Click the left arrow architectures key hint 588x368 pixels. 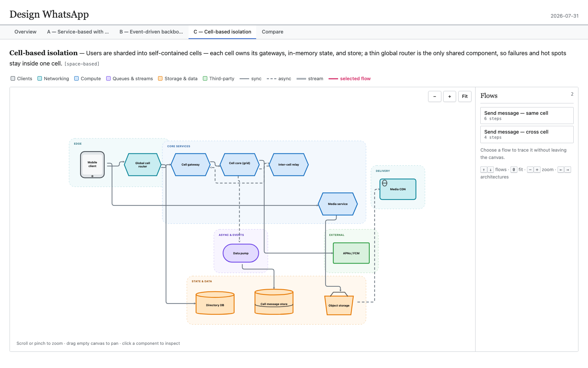point(561,170)
